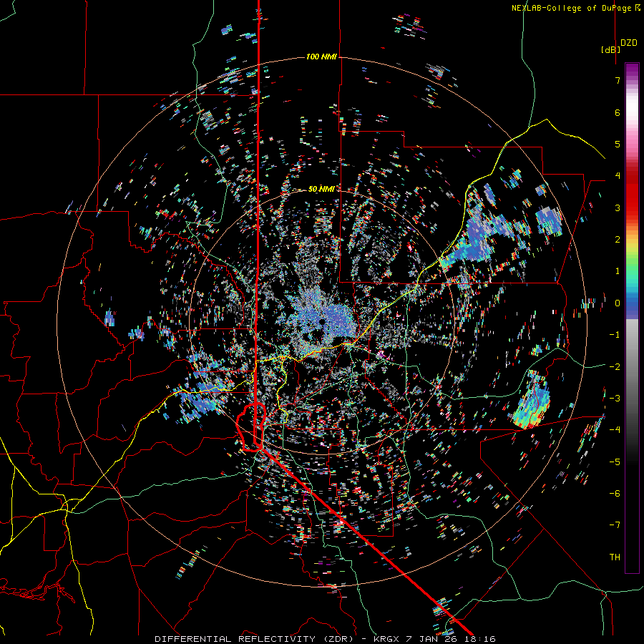The width and height of the screenshot is (644, 644).
Task: Select the 100 NMI range ring label
Action: pyautogui.click(x=321, y=57)
